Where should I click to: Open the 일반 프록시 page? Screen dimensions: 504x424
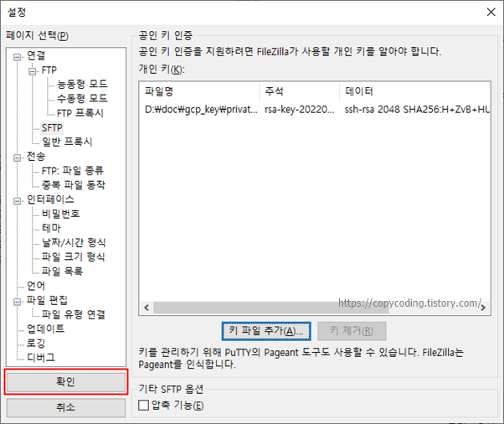click(67, 142)
